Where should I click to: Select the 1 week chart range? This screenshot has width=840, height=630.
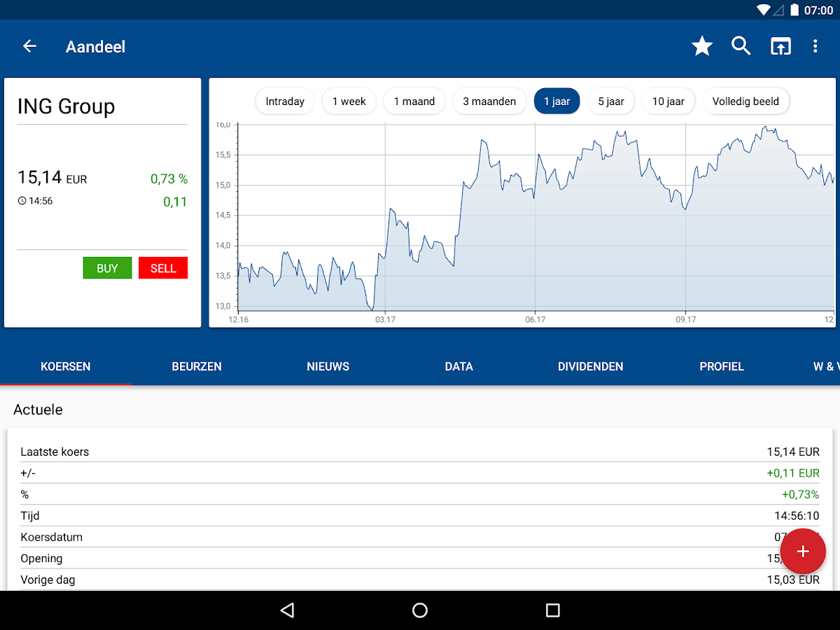tap(349, 101)
